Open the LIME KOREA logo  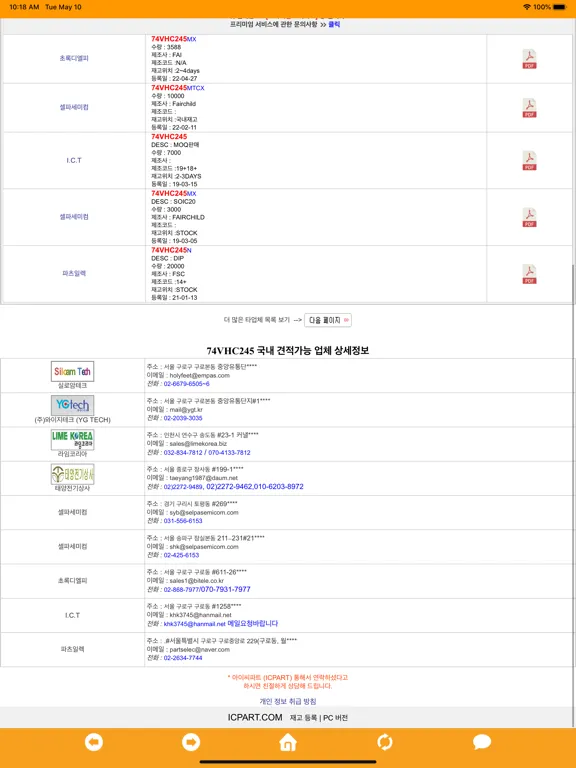(72, 439)
